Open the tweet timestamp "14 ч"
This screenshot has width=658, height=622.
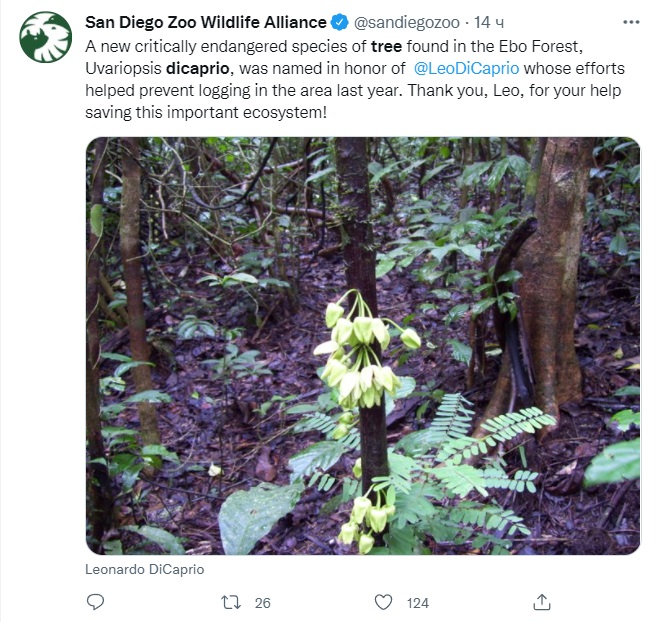tap(490, 22)
